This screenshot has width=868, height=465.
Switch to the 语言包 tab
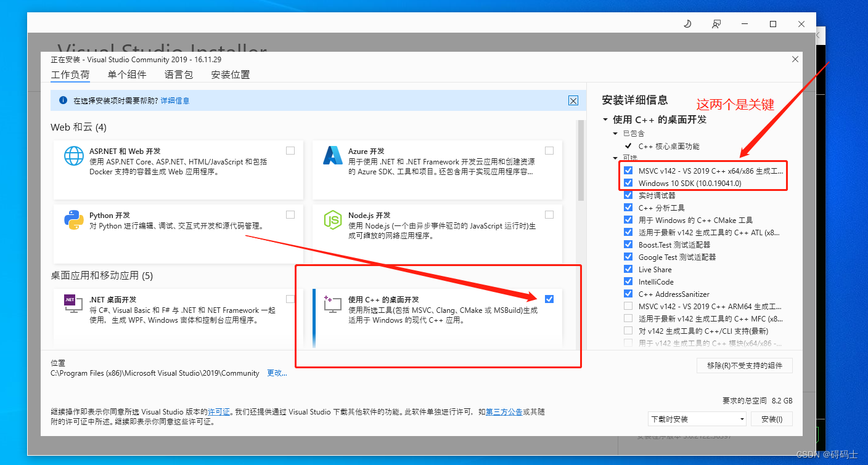(x=179, y=75)
